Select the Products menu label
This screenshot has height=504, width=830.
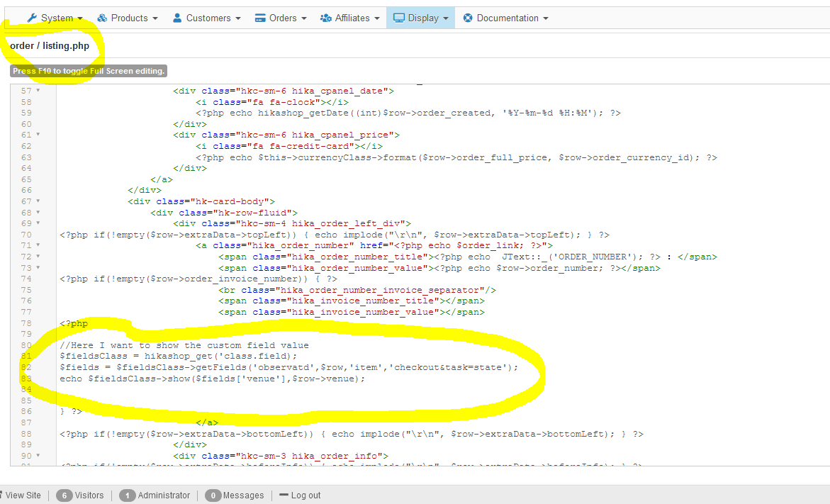click(x=130, y=18)
